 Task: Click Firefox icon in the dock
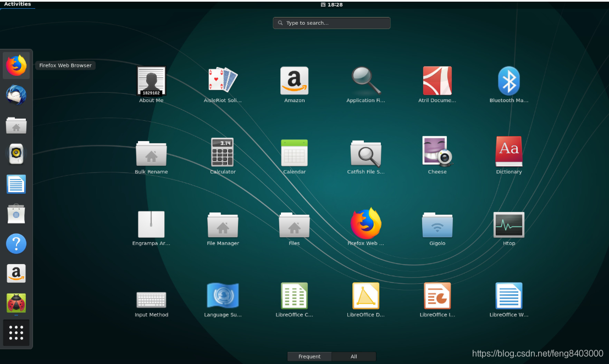(16, 65)
